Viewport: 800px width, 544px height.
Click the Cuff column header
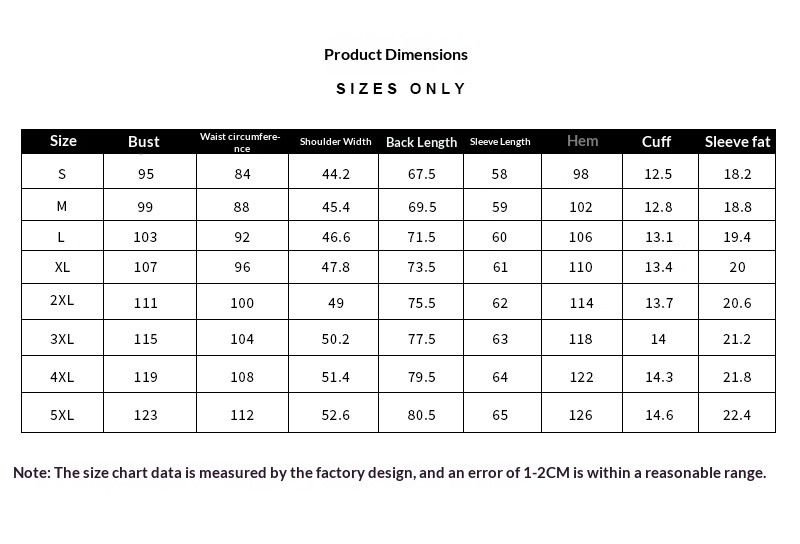pos(656,142)
